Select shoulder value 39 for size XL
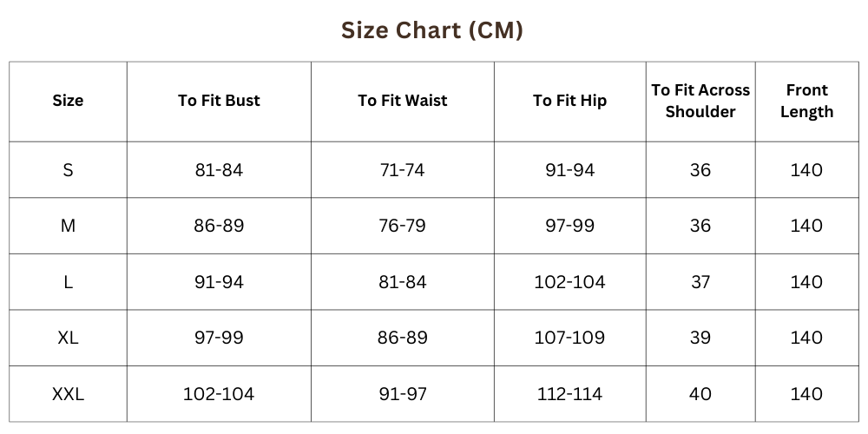This screenshot has height=434, width=868. coord(700,338)
